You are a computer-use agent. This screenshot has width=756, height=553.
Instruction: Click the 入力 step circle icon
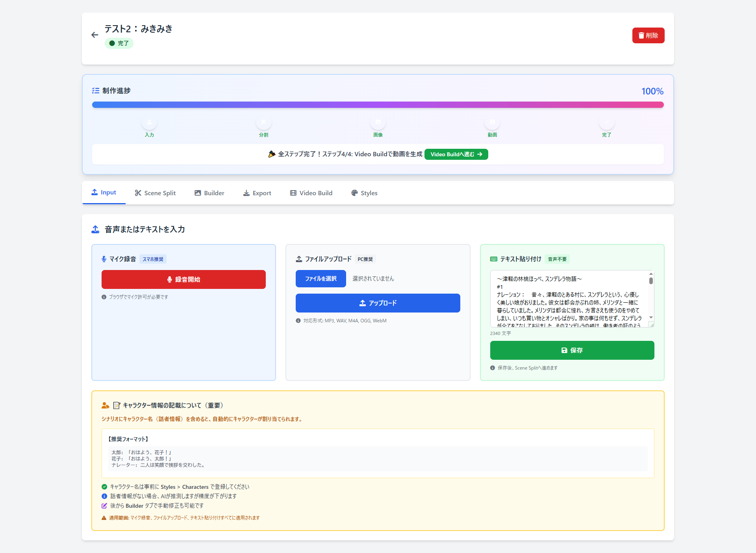coord(149,122)
